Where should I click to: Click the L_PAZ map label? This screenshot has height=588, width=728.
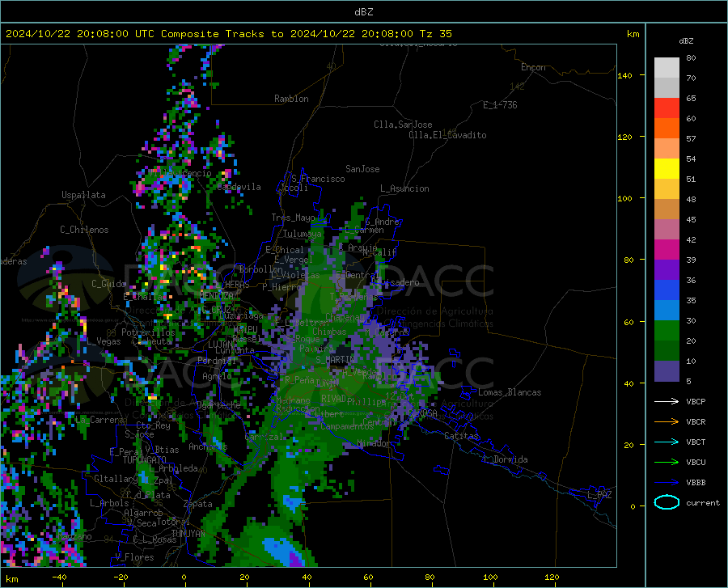click(599, 495)
